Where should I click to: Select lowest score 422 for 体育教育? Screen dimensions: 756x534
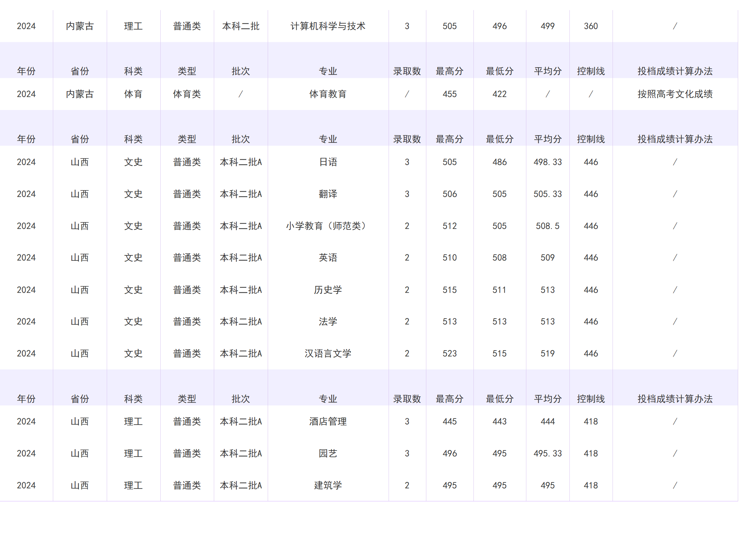click(499, 94)
